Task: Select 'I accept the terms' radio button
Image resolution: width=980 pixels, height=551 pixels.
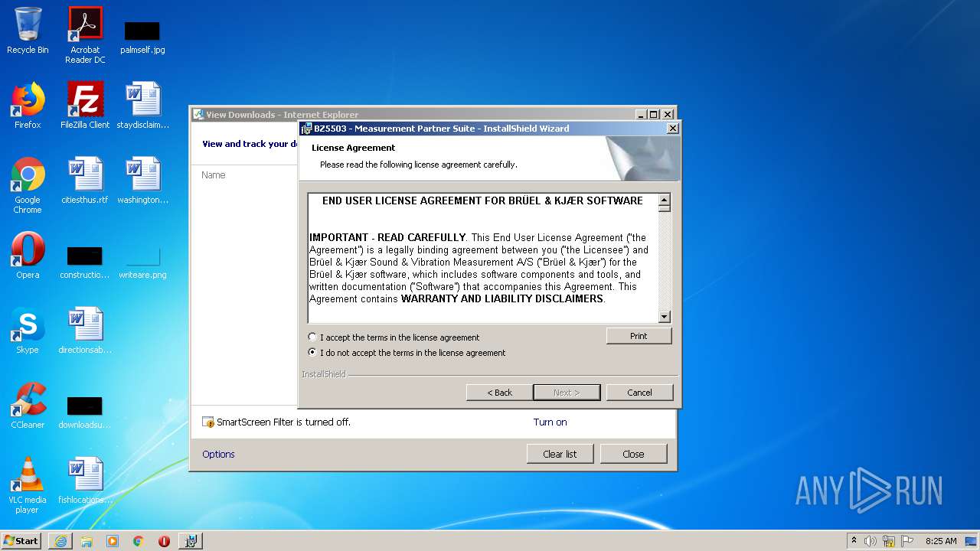Action: coord(312,337)
